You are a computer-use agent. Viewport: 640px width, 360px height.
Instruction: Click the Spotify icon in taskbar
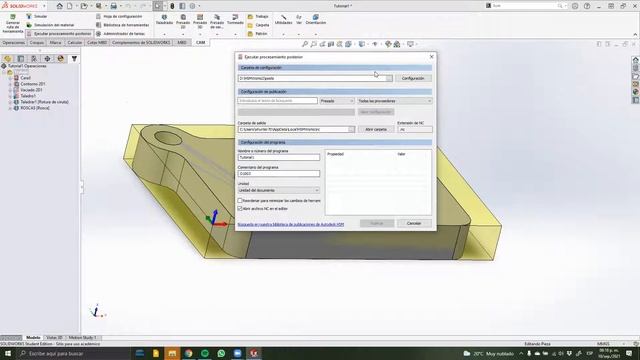(x=204, y=353)
